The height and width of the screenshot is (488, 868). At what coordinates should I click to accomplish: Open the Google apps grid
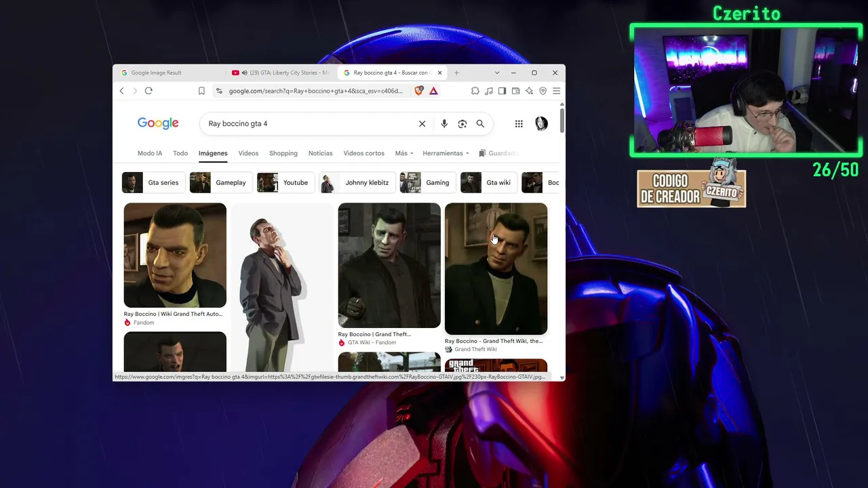click(x=519, y=123)
